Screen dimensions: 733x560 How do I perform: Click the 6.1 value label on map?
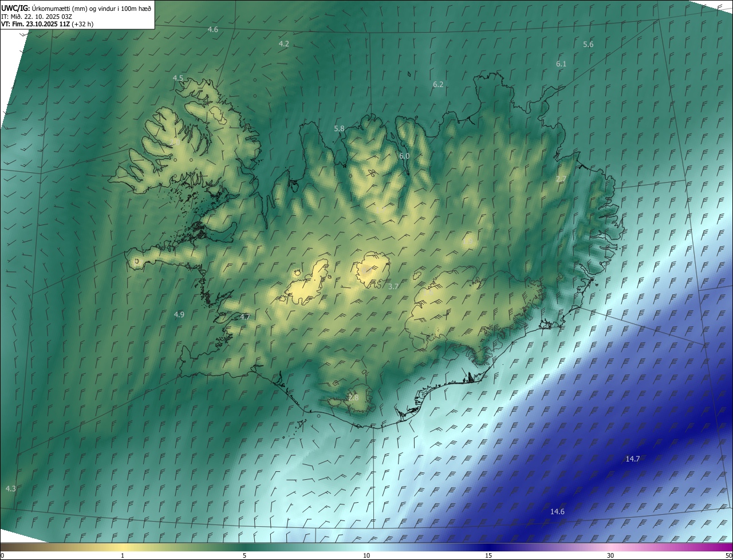[561, 64]
